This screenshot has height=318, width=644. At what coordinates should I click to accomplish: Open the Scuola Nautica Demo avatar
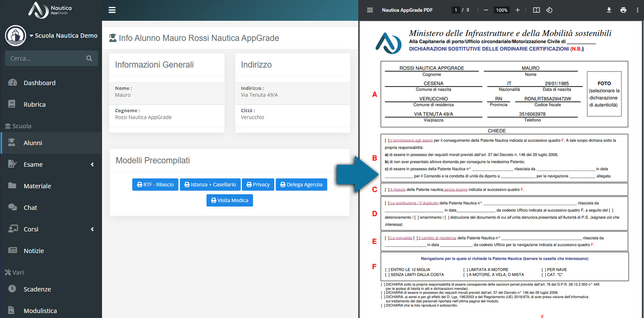coord(15,36)
